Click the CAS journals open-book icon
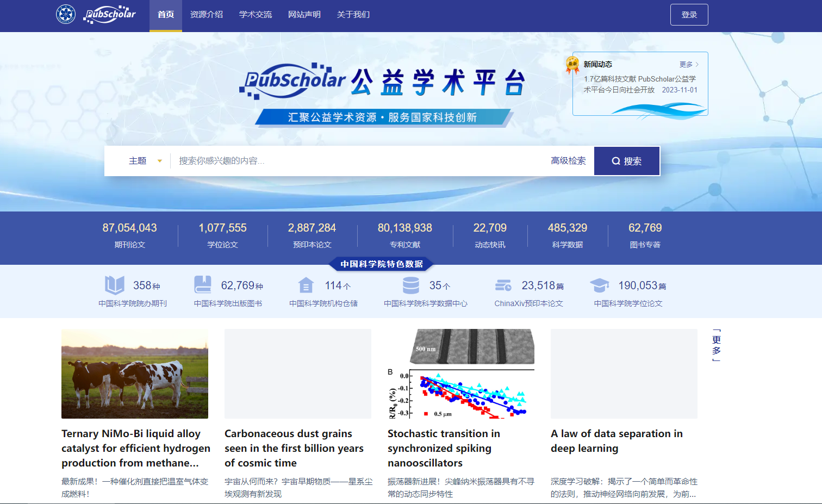Viewport: 822px width, 504px height. [x=115, y=285]
